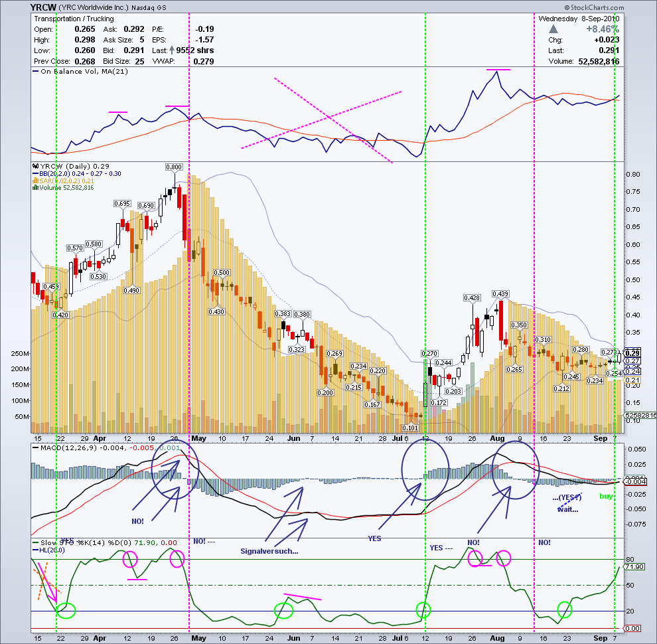Image resolution: width=657 pixels, height=644 pixels.
Task: Click the P/E value -0.19
Action: pos(204,29)
